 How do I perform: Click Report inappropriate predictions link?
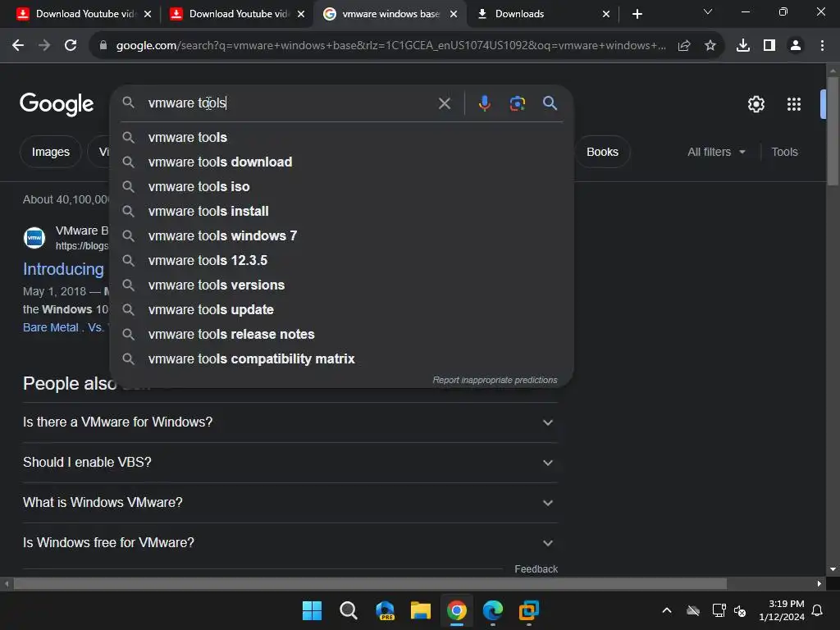pos(495,380)
